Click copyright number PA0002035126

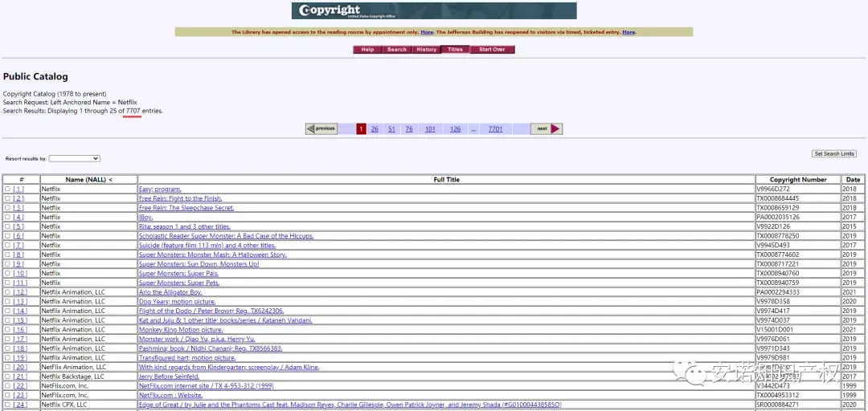[x=778, y=218]
